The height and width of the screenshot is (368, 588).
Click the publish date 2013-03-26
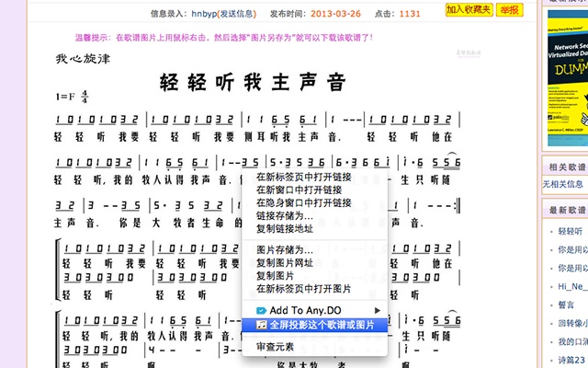point(335,14)
